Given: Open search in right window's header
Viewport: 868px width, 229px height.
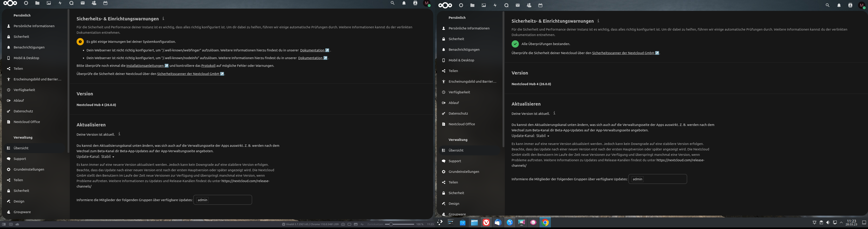Looking at the screenshot, I should (828, 5).
